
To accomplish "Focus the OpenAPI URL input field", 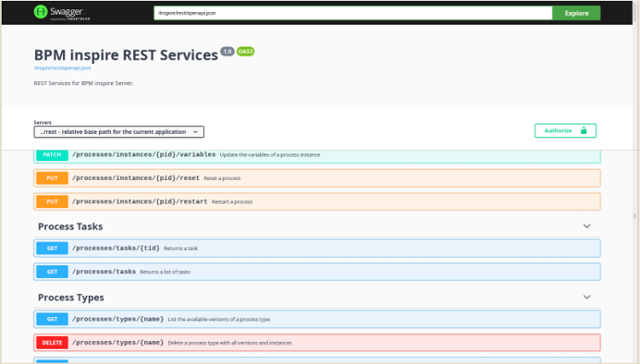I will pyautogui.click(x=353, y=13).
